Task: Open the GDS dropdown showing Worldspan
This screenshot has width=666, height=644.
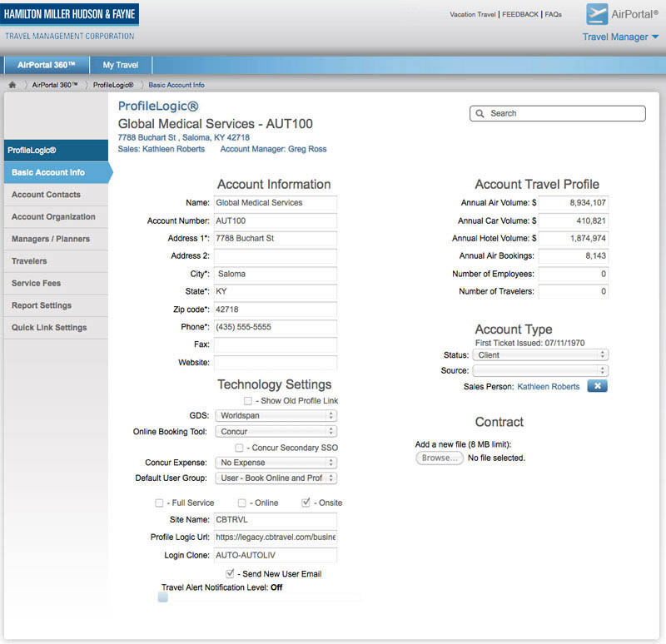Action: tap(276, 416)
